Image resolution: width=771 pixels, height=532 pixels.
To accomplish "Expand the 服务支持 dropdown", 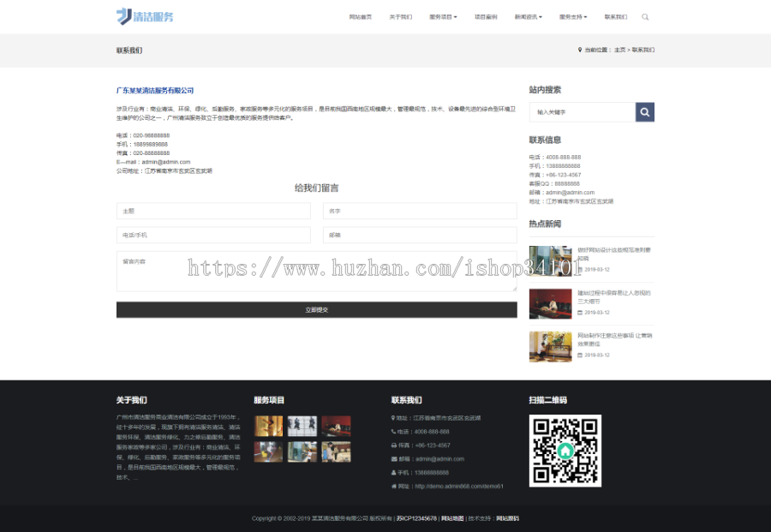I will (571, 15).
